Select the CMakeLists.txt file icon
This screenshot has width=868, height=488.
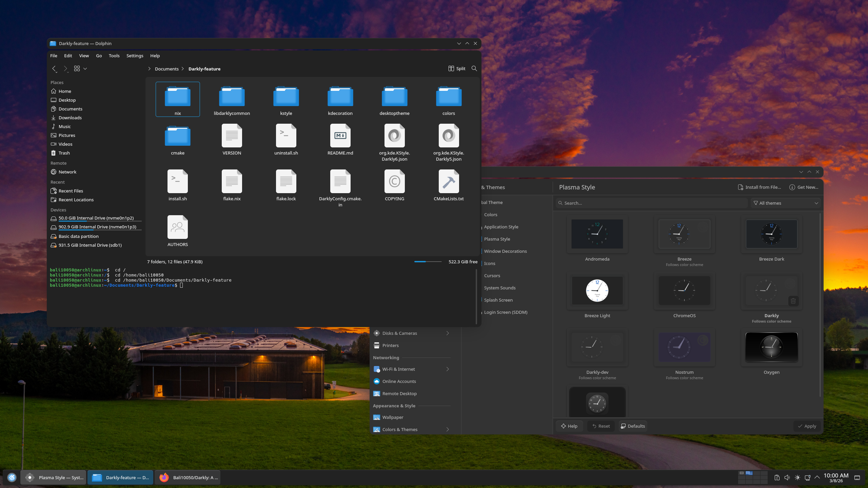point(449,181)
